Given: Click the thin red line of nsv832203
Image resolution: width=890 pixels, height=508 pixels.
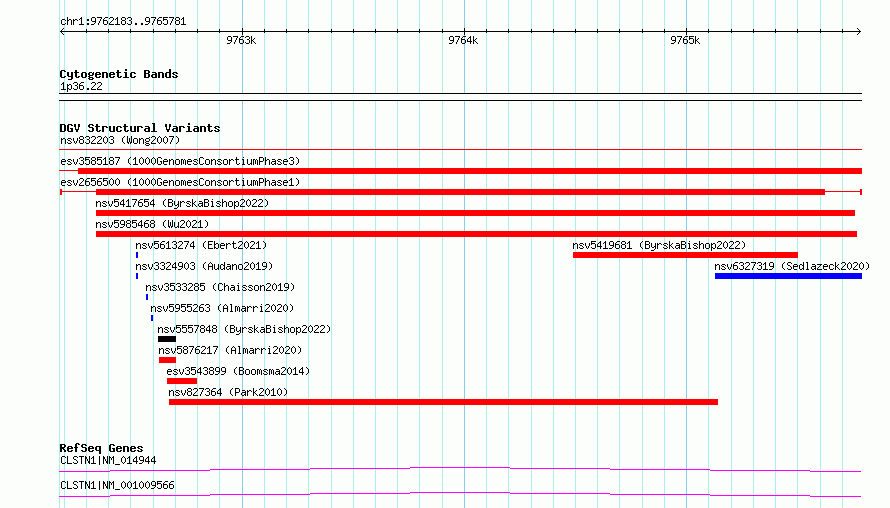Looking at the screenshot, I should coord(460,150).
